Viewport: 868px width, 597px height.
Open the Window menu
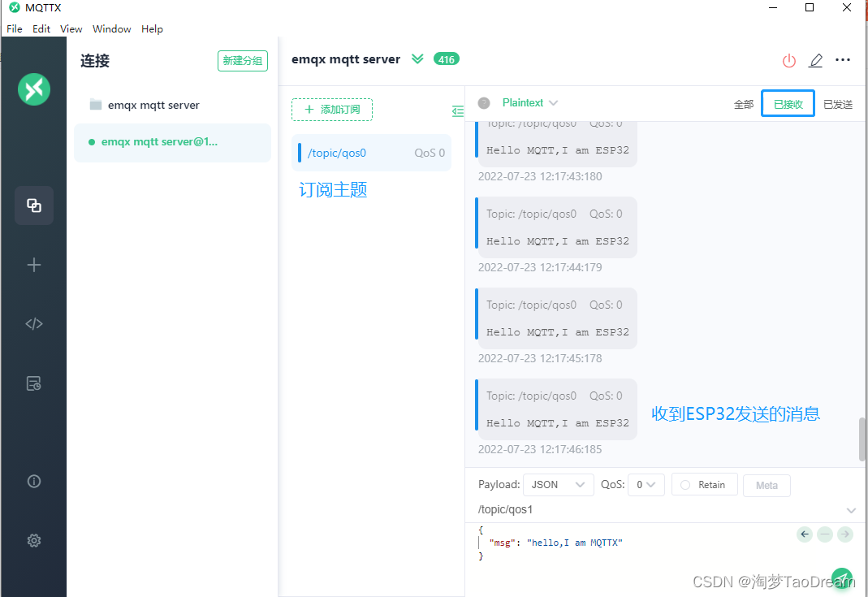(x=112, y=28)
